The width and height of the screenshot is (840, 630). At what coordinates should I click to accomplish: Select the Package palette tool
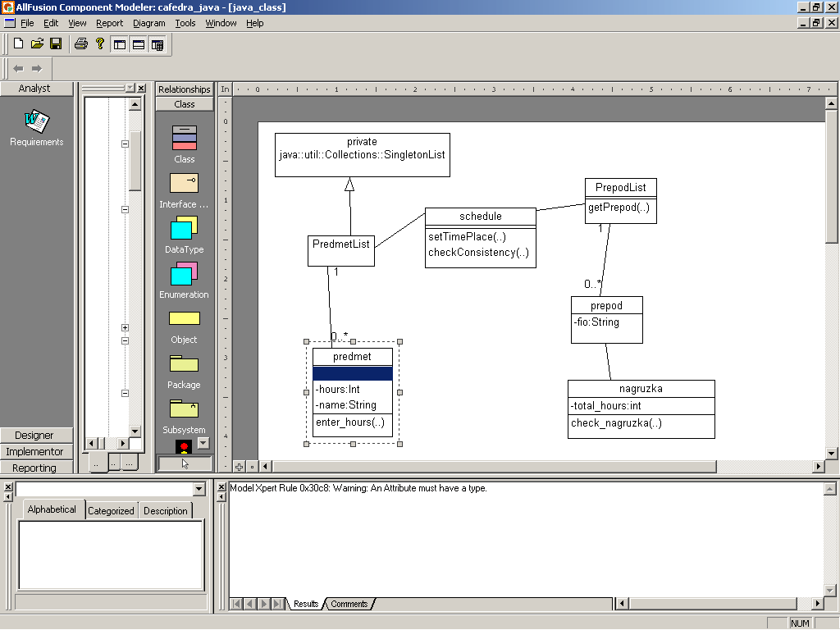pyautogui.click(x=185, y=372)
